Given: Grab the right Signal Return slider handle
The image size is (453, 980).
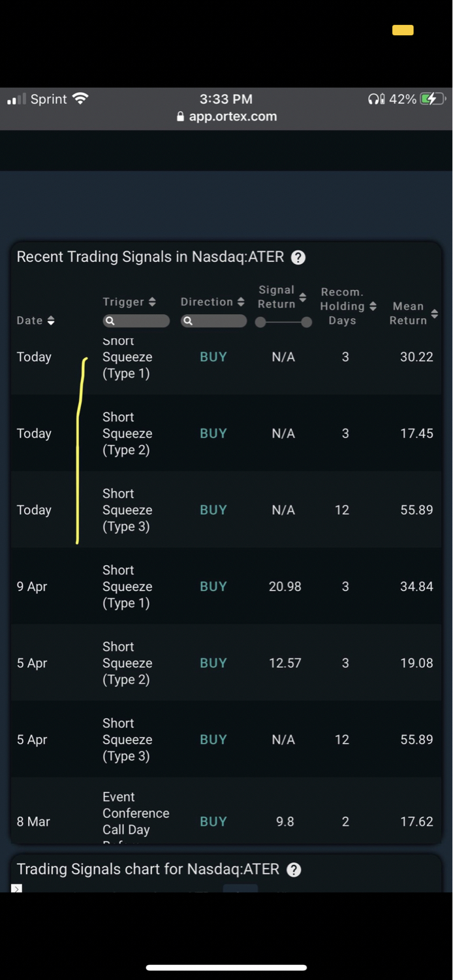Looking at the screenshot, I should 307,322.
